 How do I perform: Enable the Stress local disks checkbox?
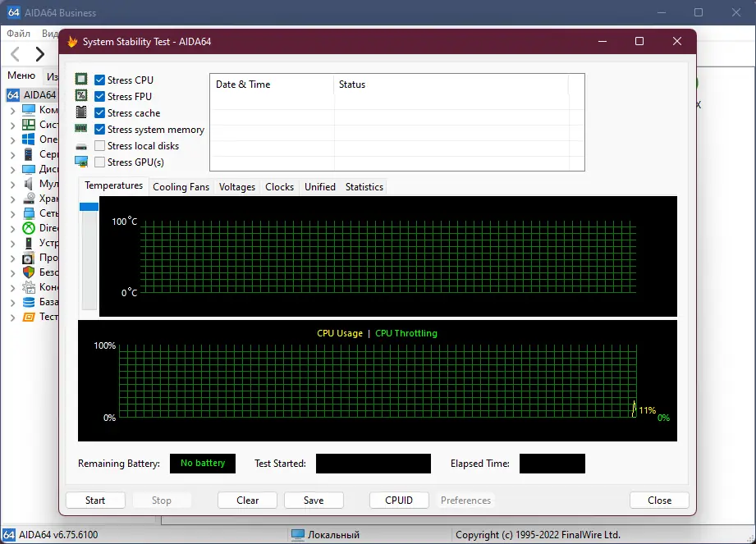100,145
